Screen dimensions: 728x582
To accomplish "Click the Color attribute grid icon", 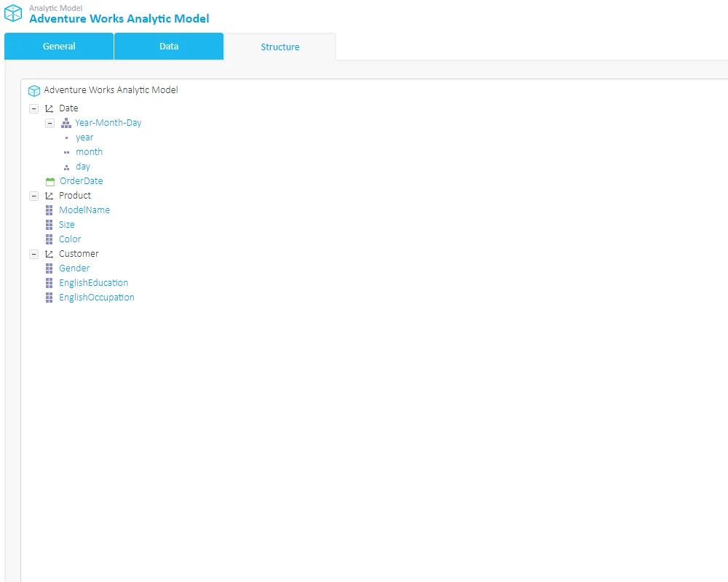I will [50, 239].
